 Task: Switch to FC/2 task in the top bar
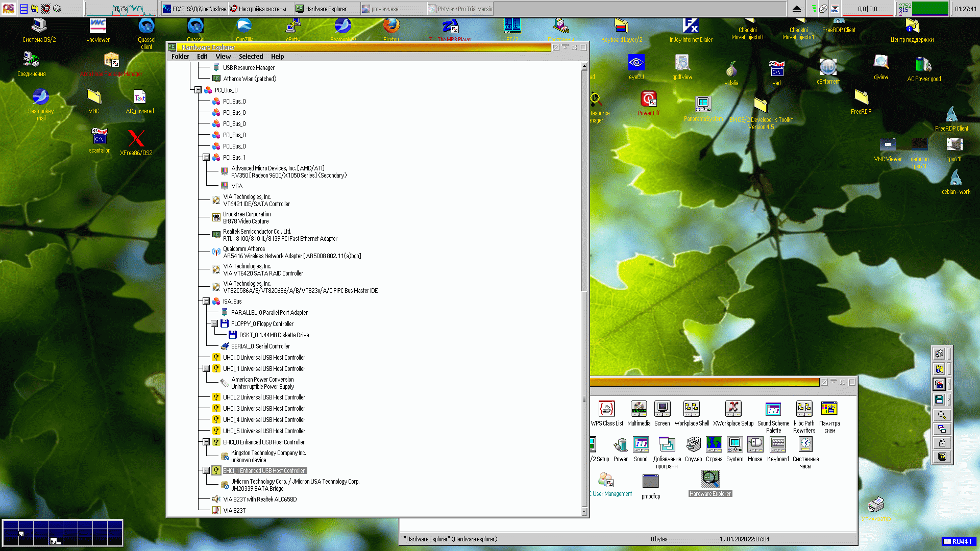point(194,9)
